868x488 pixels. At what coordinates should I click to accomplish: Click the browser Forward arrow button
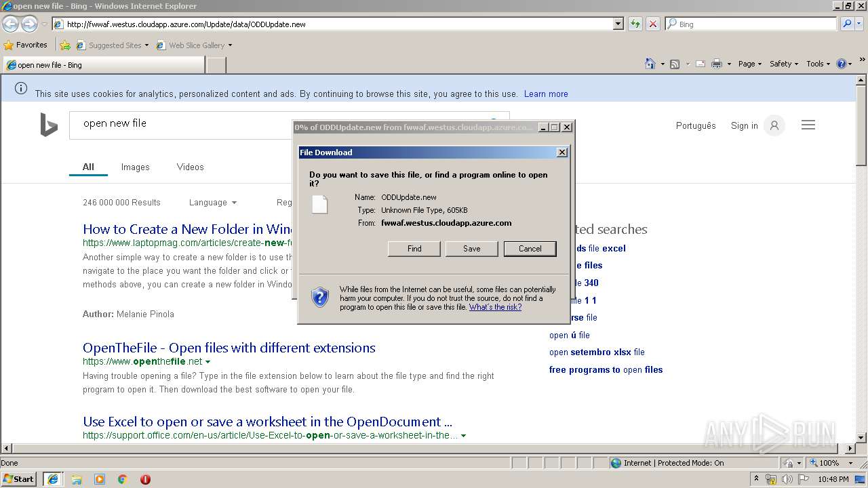(x=29, y=24)
